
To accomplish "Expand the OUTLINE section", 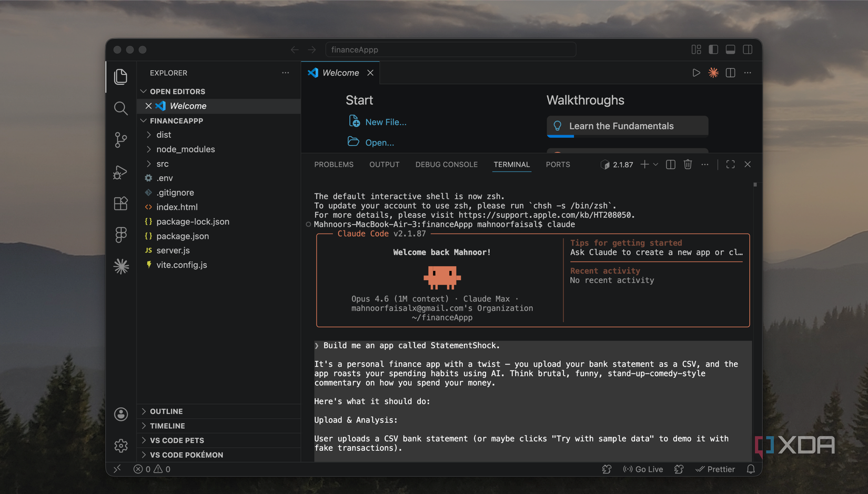I will pyautogui.click(x=145, y=411).
